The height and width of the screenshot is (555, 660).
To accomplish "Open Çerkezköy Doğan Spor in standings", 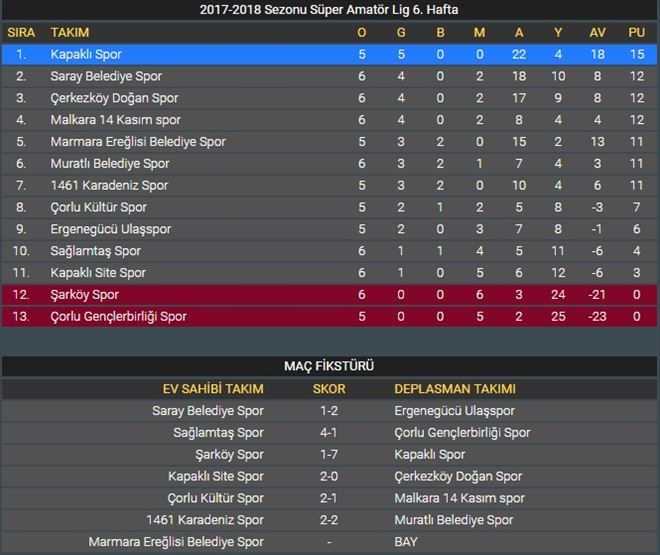I will point(114,98).
